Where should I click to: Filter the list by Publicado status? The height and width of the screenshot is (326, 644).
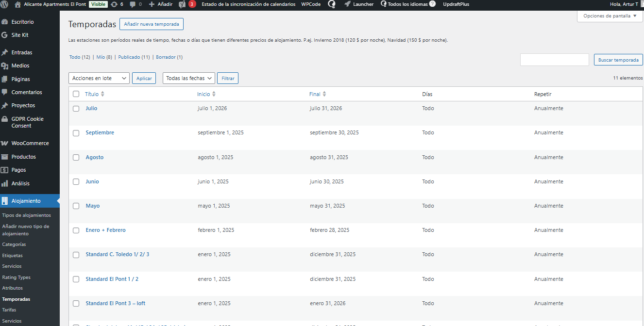pos(129,57)
